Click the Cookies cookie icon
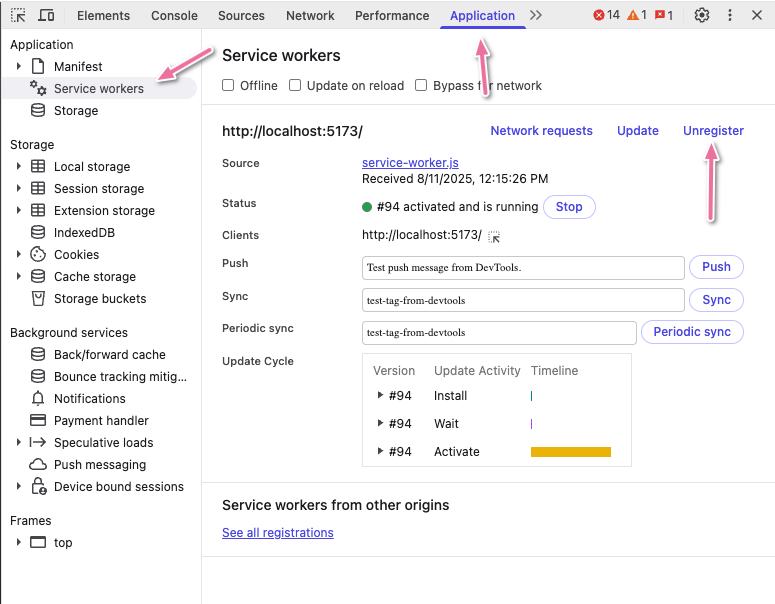 [x=38, y=254]
